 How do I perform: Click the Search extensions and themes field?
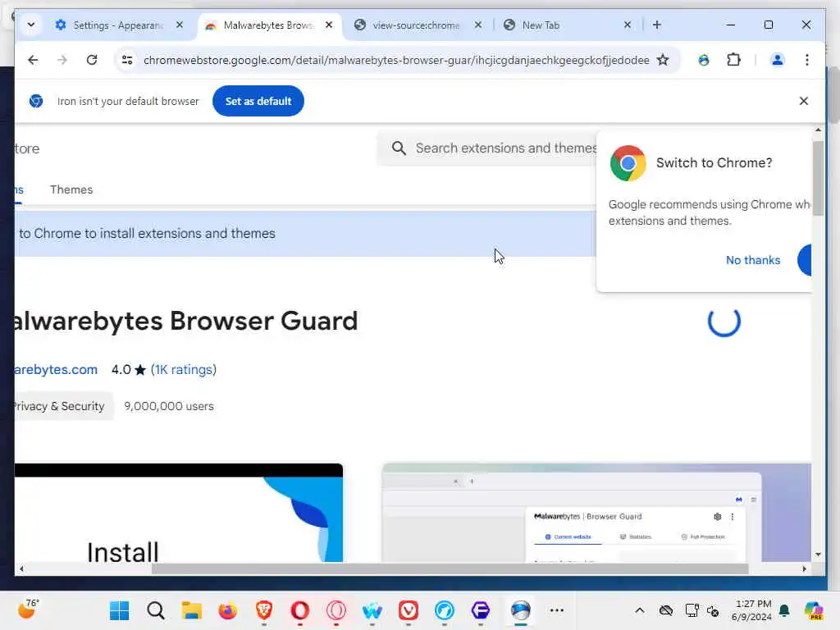[487, 148]
